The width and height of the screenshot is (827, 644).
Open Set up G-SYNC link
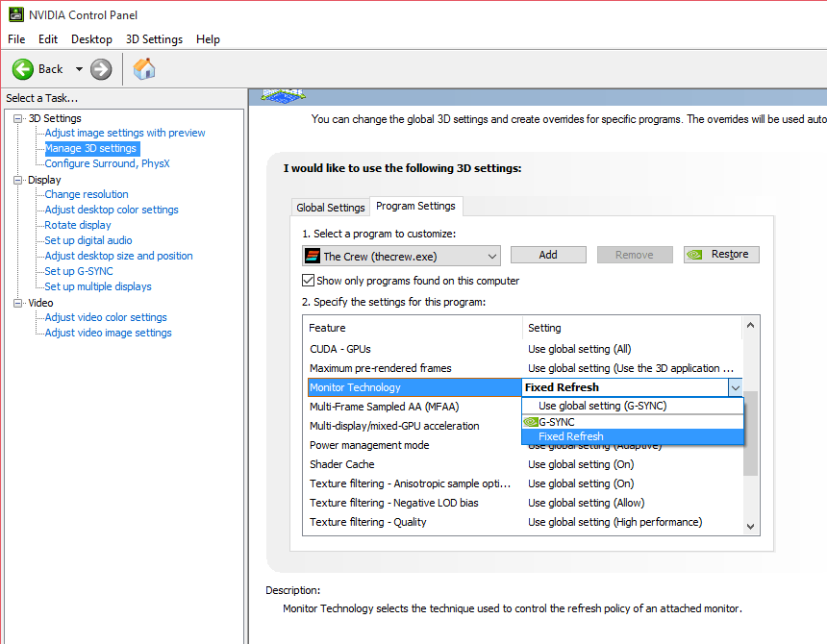[x=79, y=271]
